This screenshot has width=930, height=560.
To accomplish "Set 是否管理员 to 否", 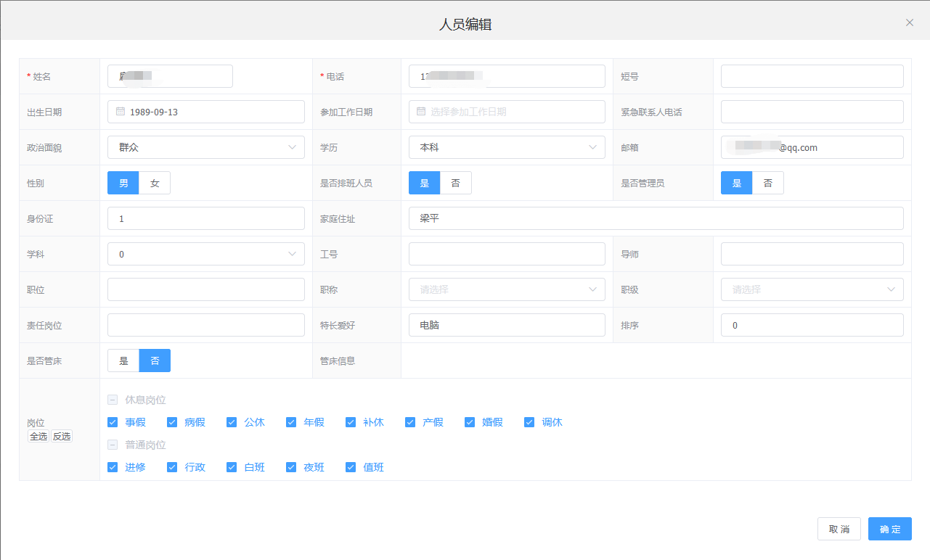I will (x=767, y=183).
